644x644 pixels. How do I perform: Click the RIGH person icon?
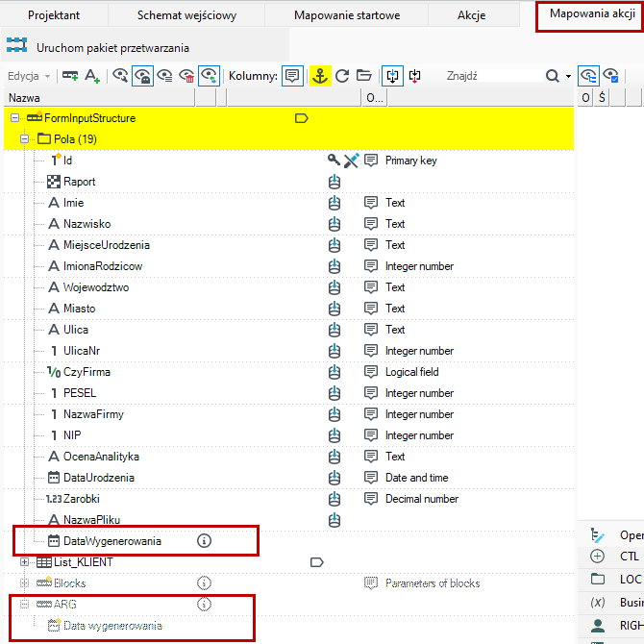pyautogui.click(x=598, y=625)
